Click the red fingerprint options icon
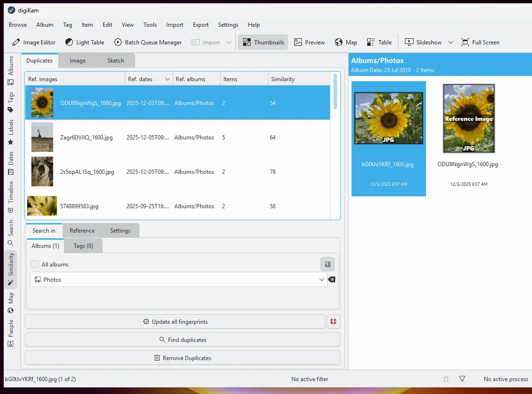532x394 pixels. pos(333,322)
